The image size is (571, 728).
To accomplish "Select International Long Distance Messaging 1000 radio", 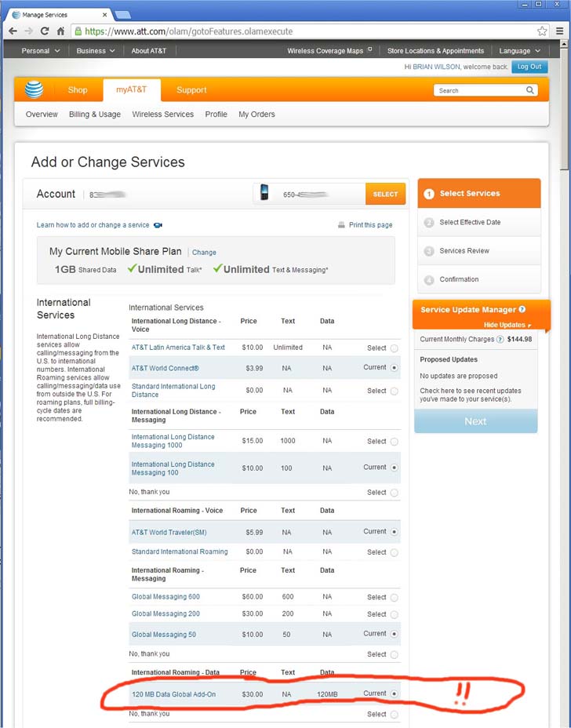I will click(394, 442).
